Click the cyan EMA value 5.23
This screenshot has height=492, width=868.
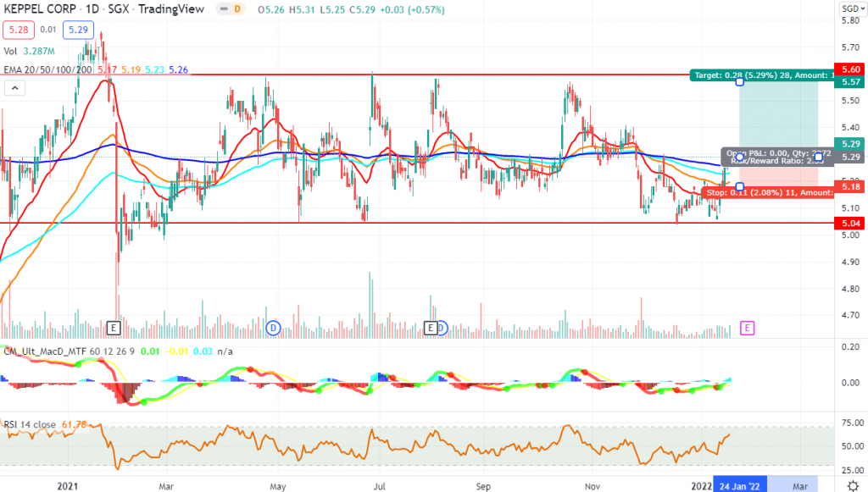154,70
